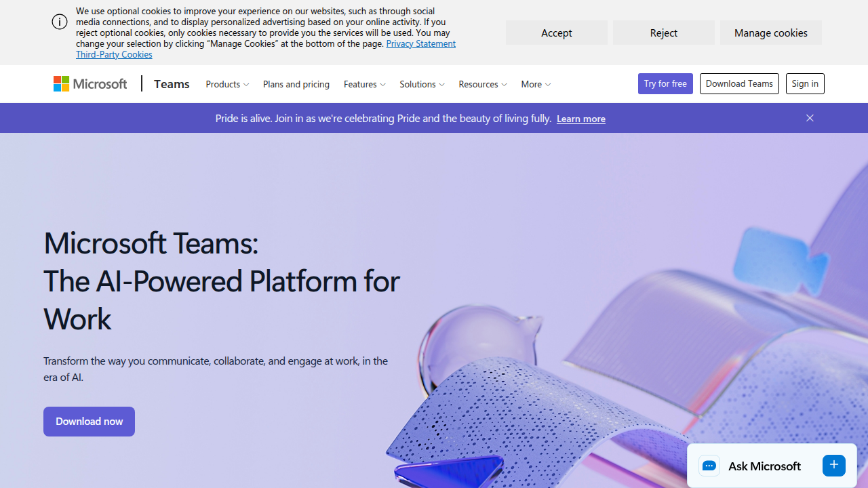Expand the Ask Microsoft plus button
The image size is (868, 488).
point(834,465)
